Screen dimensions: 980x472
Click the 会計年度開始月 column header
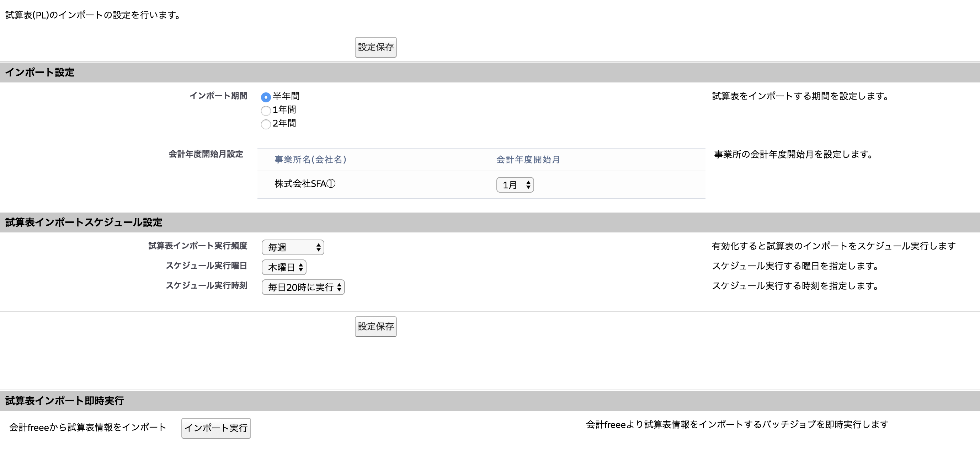pos(528,159)
